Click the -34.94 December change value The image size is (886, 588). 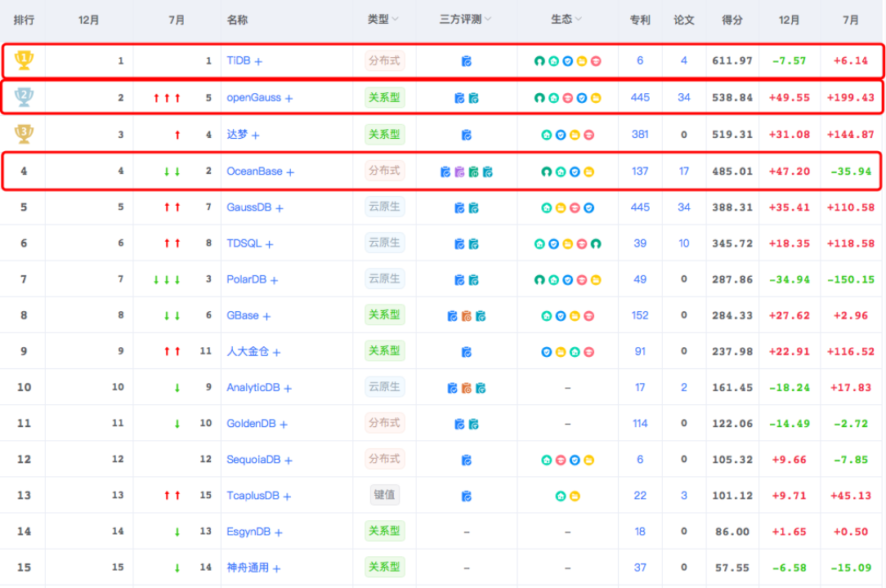tap(790, 279)
